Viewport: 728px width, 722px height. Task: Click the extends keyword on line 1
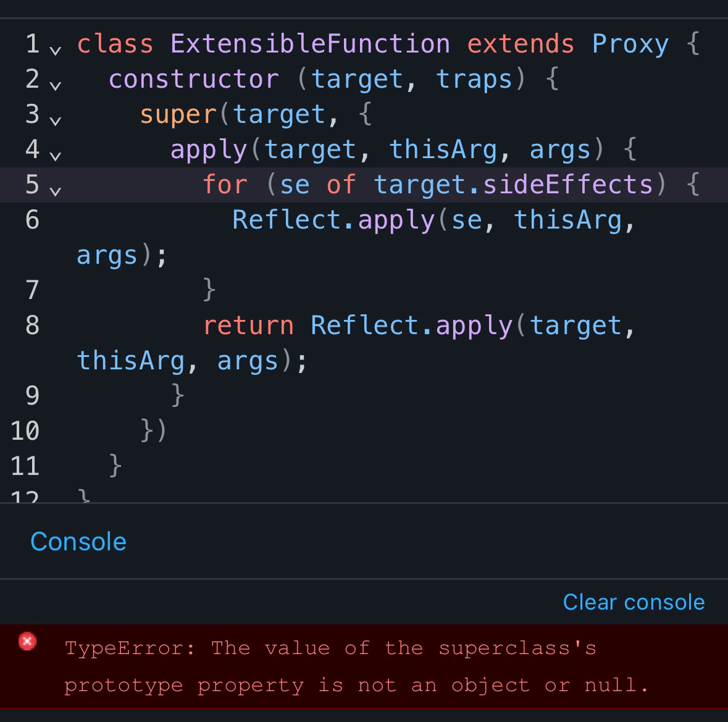pyautogui.click(x=521, y=44)
